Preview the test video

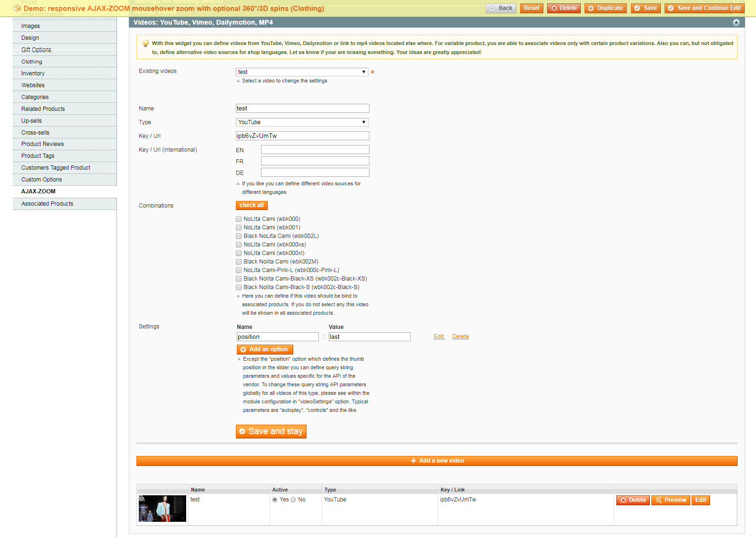point(671,500)
